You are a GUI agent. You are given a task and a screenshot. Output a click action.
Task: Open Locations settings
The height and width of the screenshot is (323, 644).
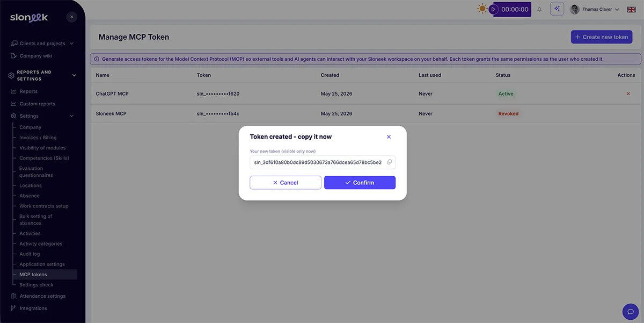pos(31,185)
